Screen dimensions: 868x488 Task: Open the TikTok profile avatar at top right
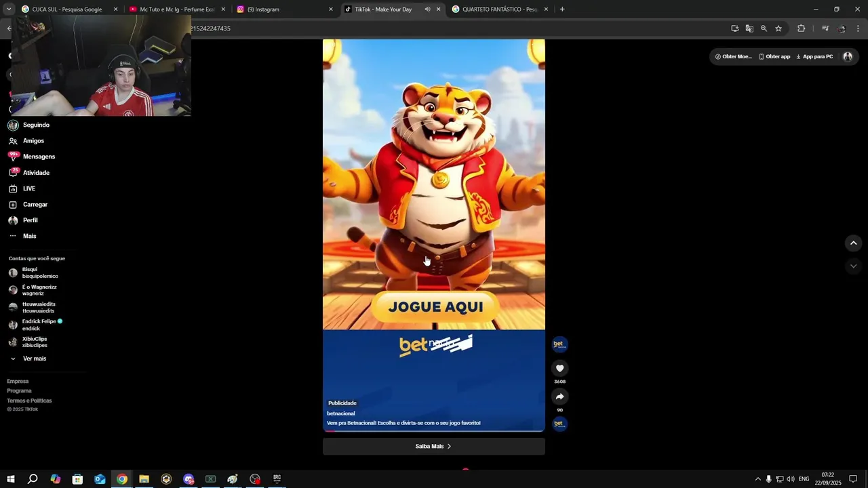[848, 57]
